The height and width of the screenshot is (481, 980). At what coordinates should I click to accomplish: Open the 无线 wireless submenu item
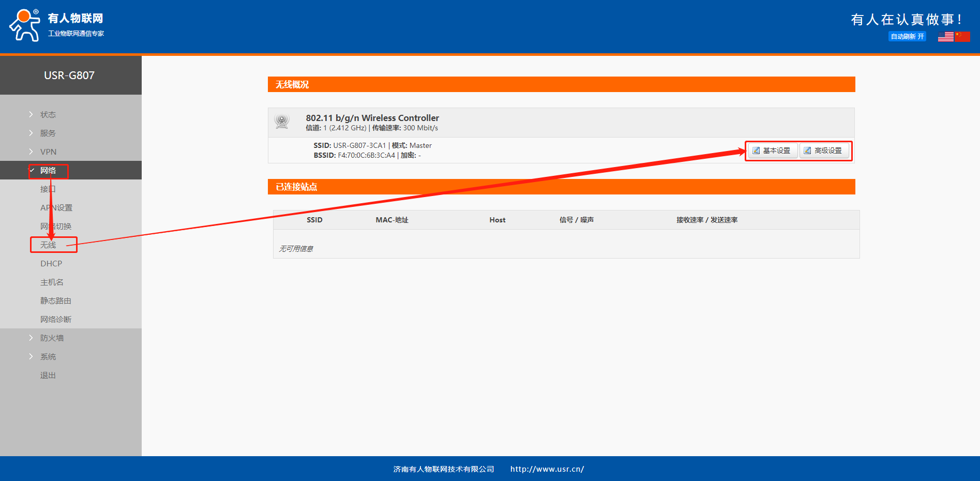48,245
